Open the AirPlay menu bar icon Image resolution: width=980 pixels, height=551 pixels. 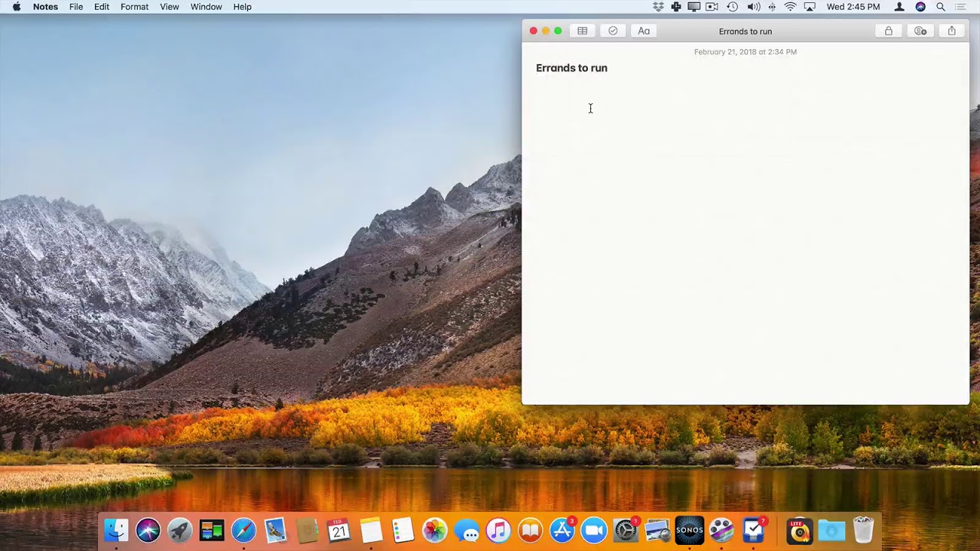[x=810, y=7]
